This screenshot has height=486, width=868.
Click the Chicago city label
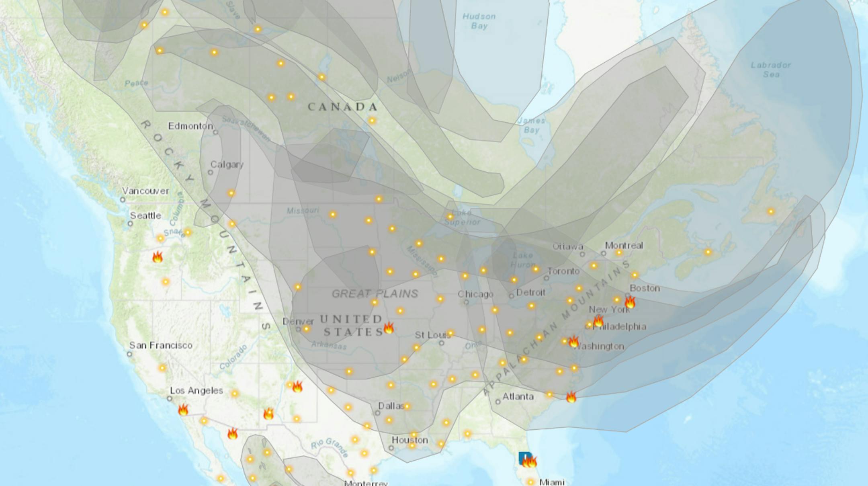(x=475, y=294)
